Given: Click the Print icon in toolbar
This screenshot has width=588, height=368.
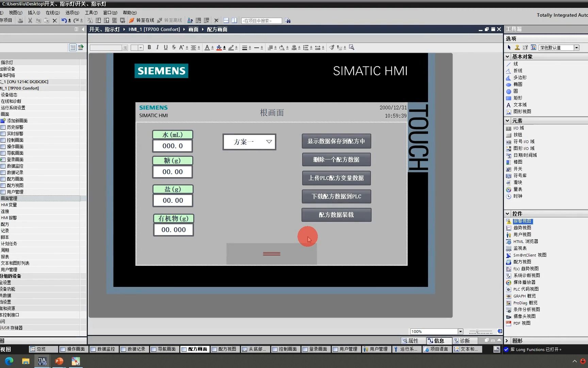Looking at the screenshot, I should [20, 20].
